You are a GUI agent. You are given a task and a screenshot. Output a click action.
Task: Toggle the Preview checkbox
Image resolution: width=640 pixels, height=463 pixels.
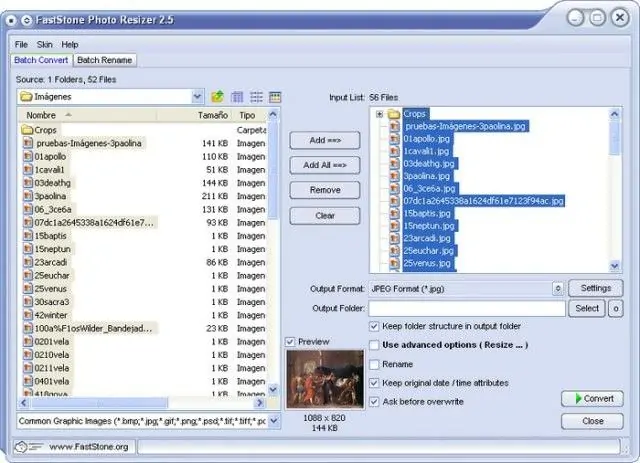pyautogui.click(x=290, y=341)
